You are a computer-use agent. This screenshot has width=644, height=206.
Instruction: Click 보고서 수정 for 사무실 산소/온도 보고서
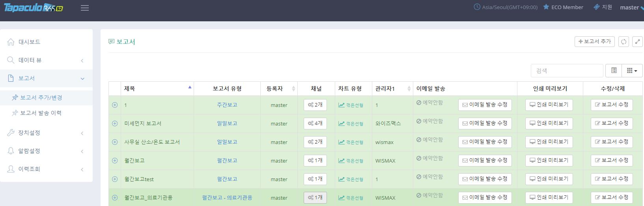(612, 142)
